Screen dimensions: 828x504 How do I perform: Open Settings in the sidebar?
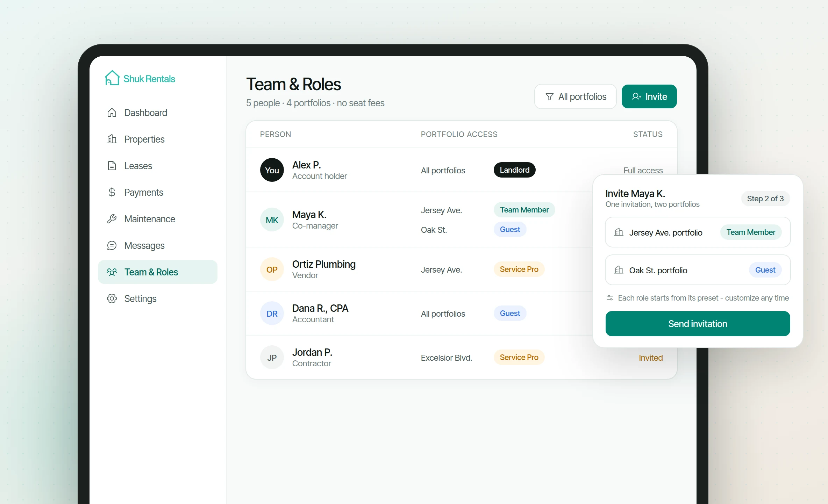[157, 298]
